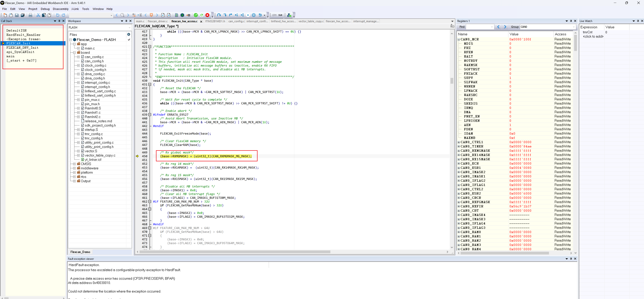
Task: Switch to vector_table_copy.c tab
Action: tap(311, 21)
